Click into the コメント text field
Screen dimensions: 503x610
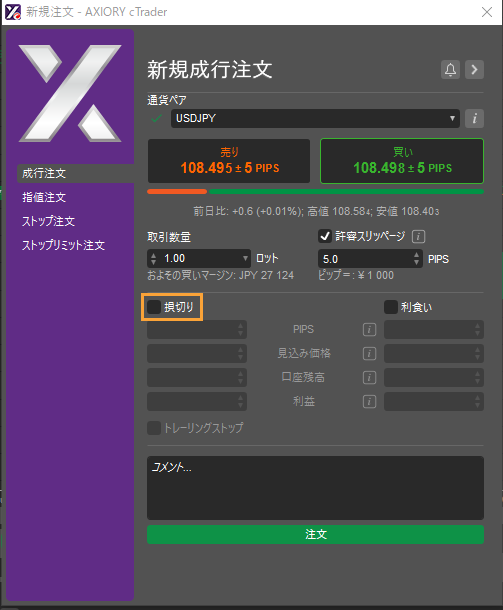click(315, 488)
